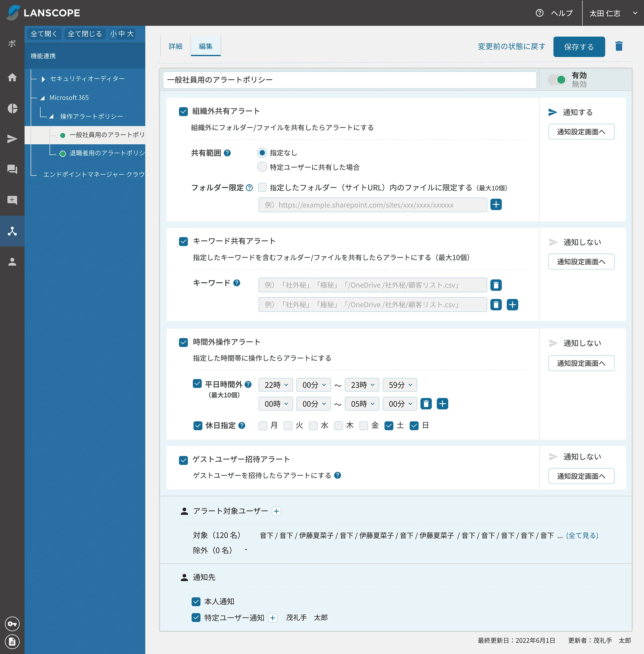Screen dimensions: 644x654
Task: Select the feature integration network icon
Action: [x=12, y=231]
